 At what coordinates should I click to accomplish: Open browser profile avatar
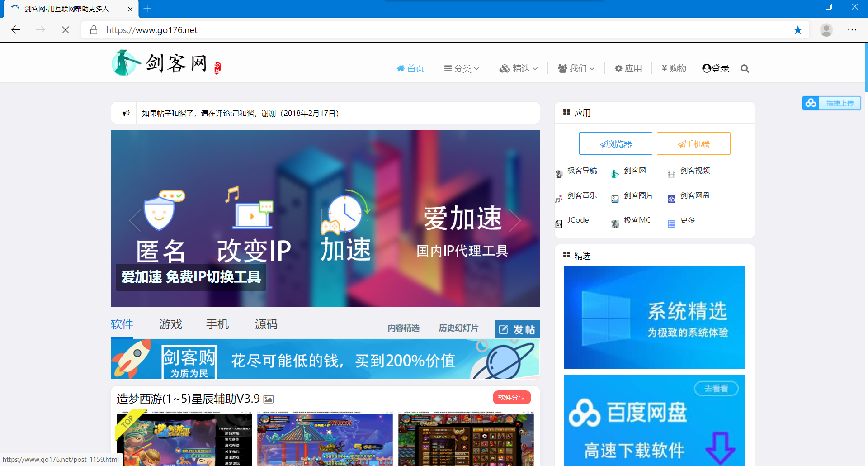tap(826, 30)
